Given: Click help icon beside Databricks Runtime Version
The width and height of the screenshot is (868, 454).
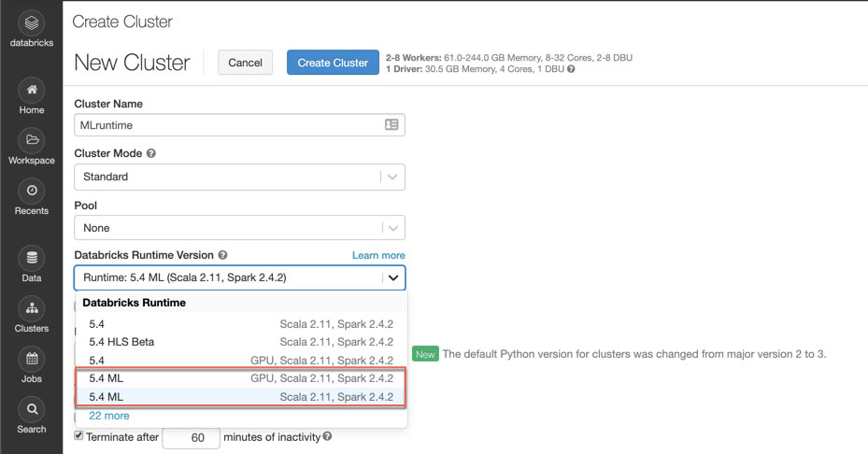Looking at the screenshot, I should point(222,255).
